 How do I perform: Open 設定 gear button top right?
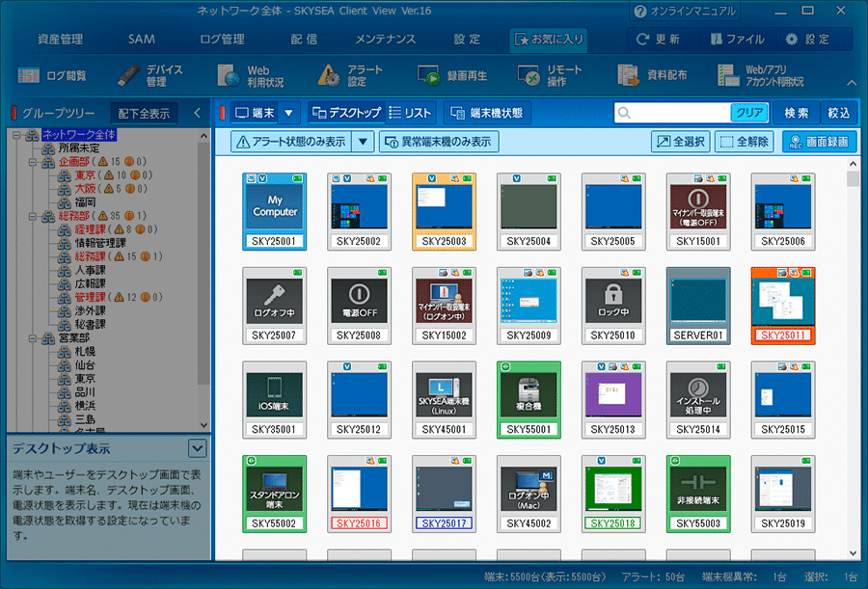coord(807,40)
